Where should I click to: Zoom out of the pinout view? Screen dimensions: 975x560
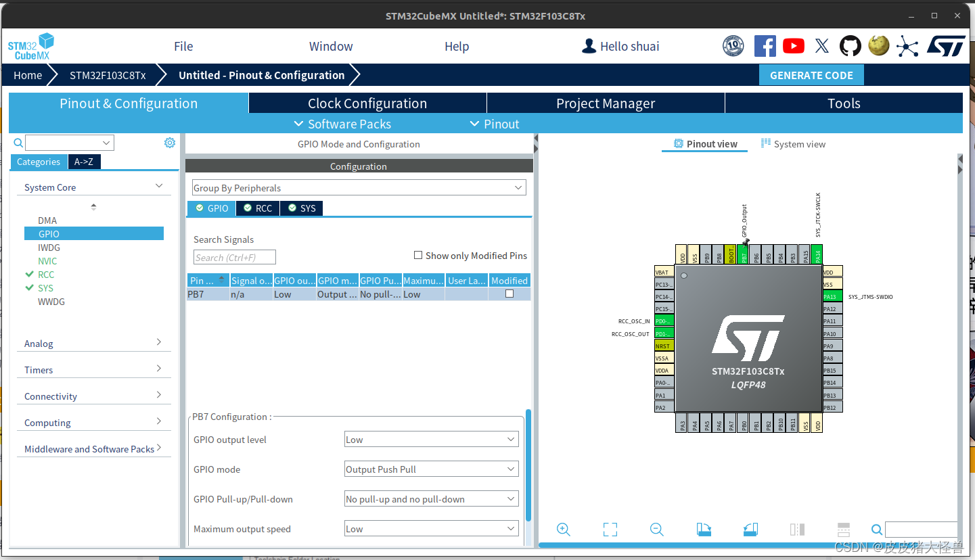pos(657,530)
